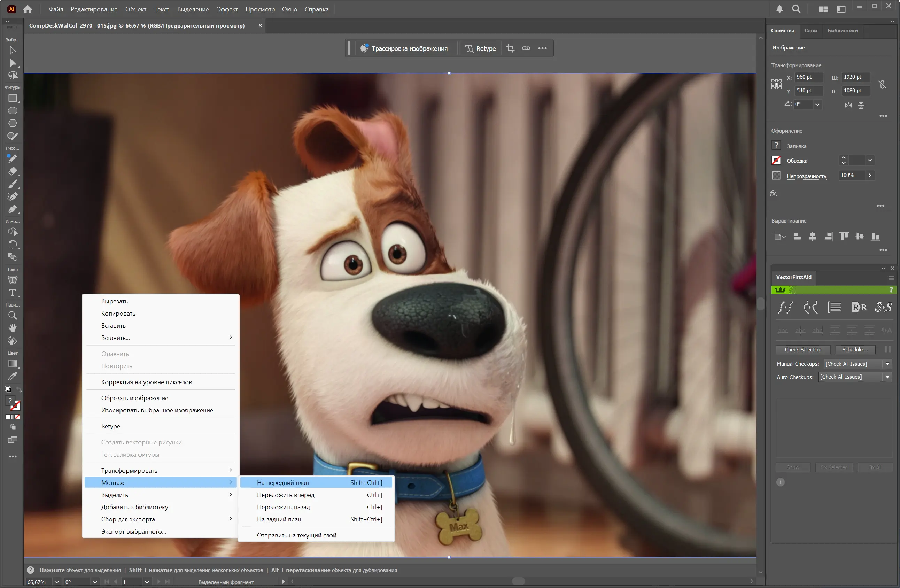
Task: Switch to the Слои tab
Action: 810,31
